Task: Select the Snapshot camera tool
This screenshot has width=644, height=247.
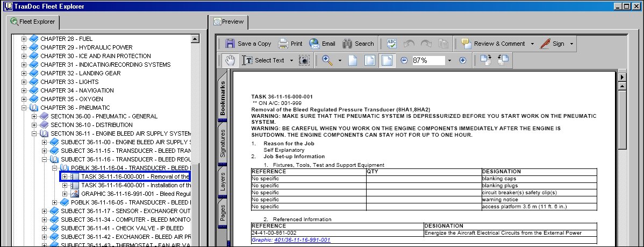Action: pyautogui.click(x=304, y=60)
